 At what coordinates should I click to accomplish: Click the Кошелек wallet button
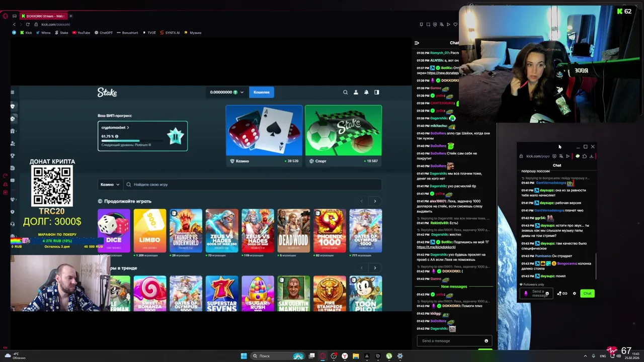[x=262, y=92]
